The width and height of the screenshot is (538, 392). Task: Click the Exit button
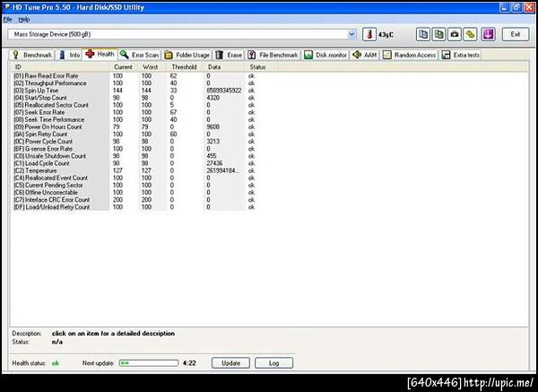click(x=516, y=34)
